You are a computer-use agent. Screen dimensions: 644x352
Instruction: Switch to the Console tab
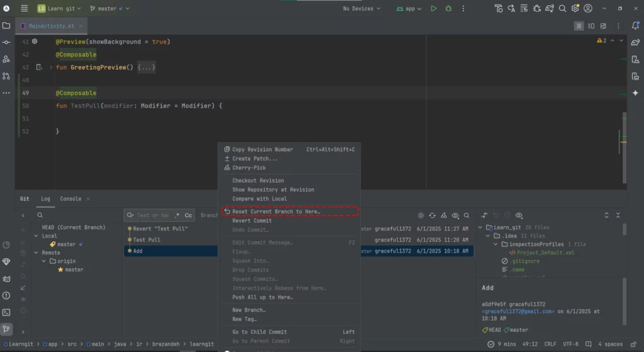70,198
